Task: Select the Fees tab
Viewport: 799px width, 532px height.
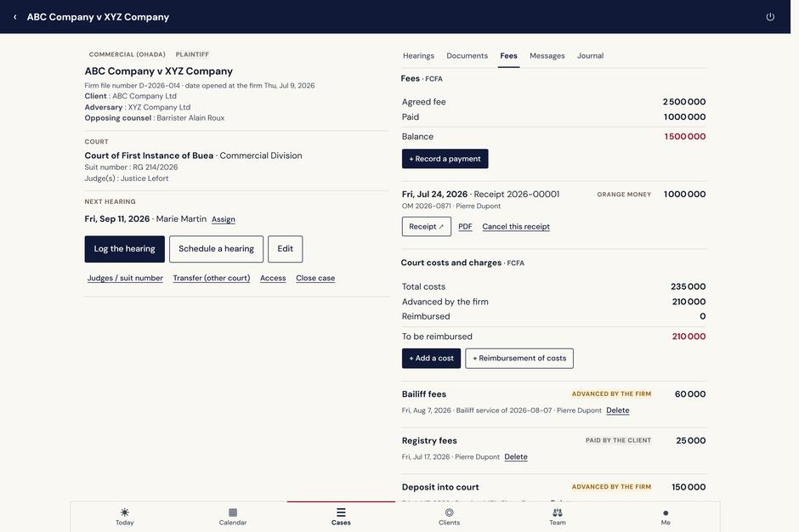Action: point(508,55)
